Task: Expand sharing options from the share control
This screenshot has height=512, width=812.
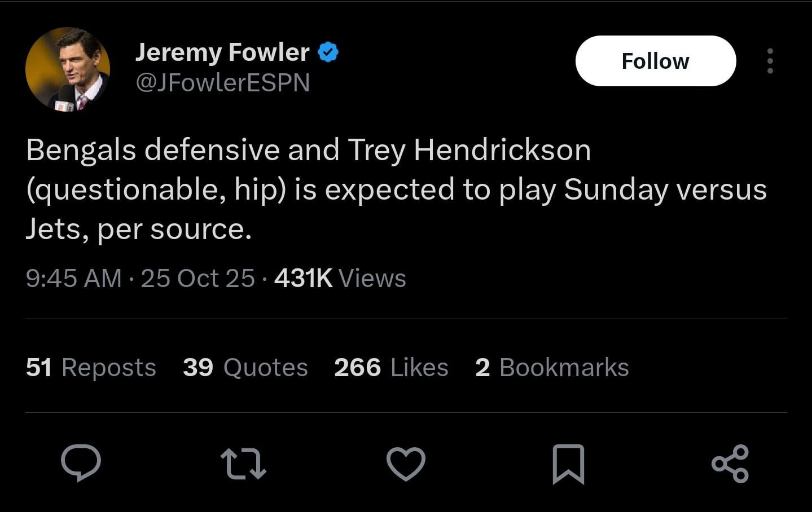Action: coord(730,464)
